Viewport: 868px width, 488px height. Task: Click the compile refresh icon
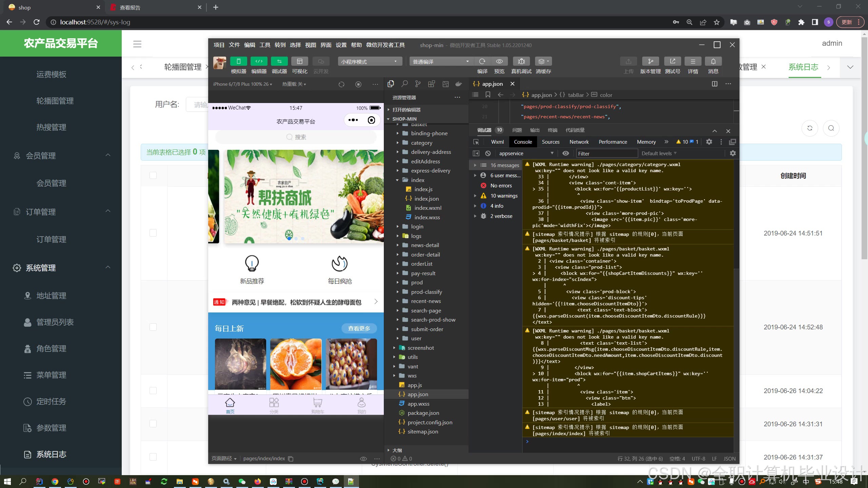482,61
